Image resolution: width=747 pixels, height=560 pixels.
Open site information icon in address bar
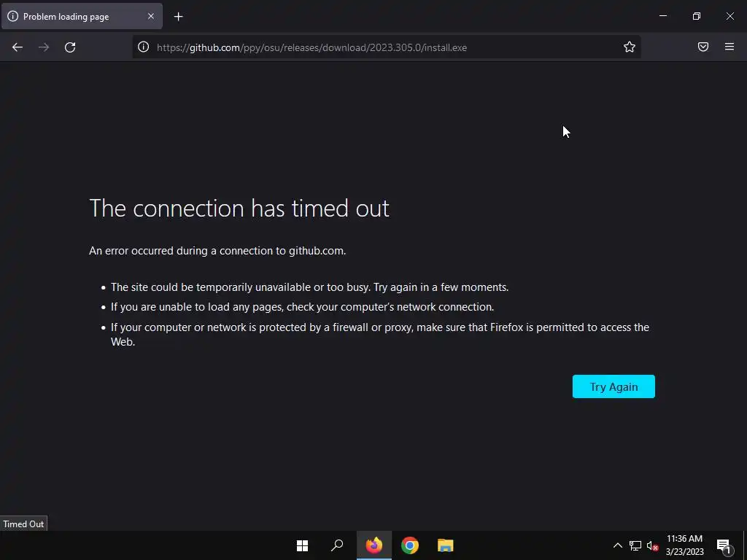pyautogui.click(x=144, y=47)
